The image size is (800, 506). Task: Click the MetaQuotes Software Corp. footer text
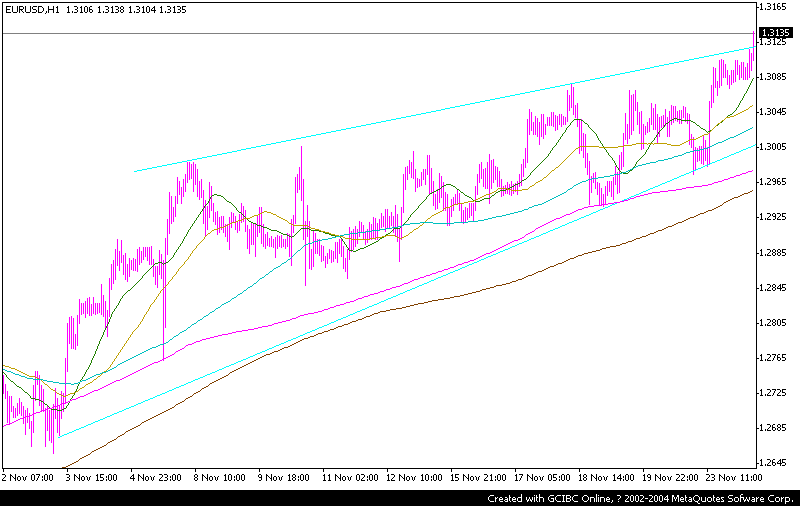(733, 499)
